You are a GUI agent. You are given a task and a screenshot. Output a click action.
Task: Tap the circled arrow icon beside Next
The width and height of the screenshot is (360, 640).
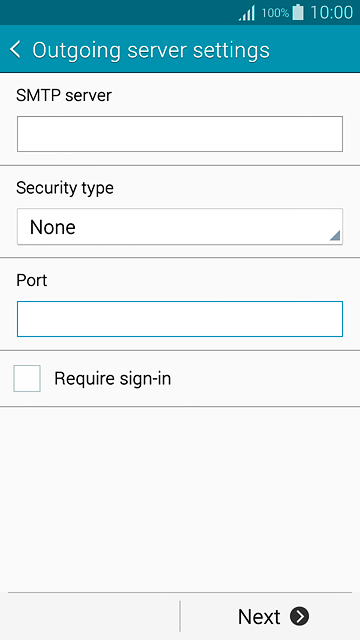300,616
